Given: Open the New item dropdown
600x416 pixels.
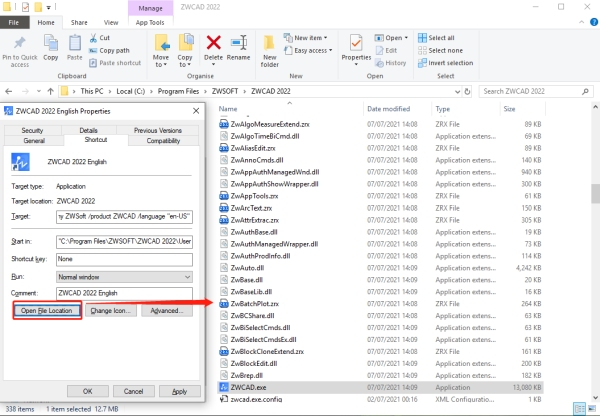Looking at the screenshot, I should [x=305, y=38].
